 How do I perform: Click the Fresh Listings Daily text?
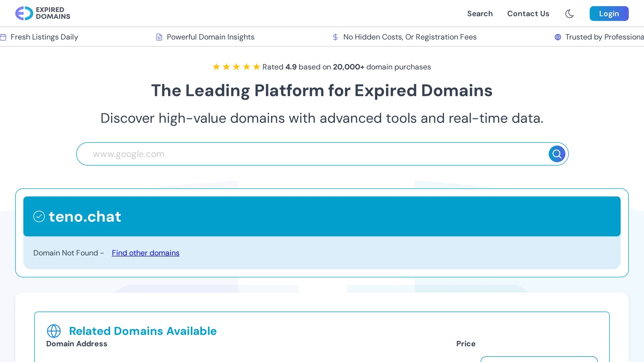coord(44,37)
